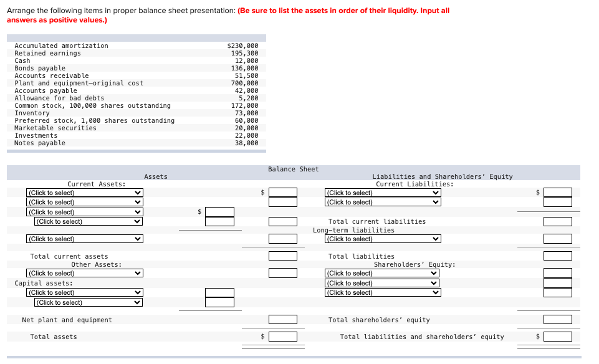Click the Total current assets amount box
Image resolution: width=599 pixels, height=364 pixels.
(x=283, y=255)
